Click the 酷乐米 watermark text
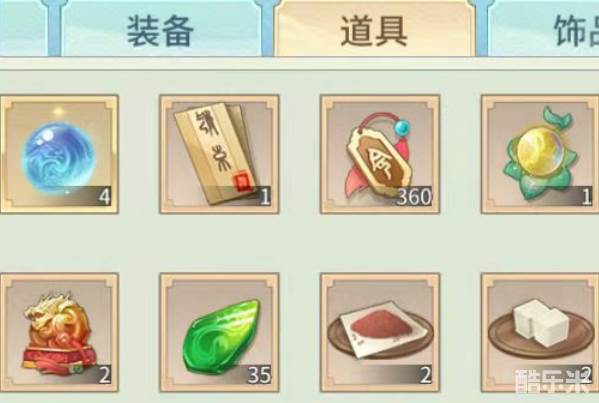The width and height of the screenshot is (599, 403). coord(552,381)
